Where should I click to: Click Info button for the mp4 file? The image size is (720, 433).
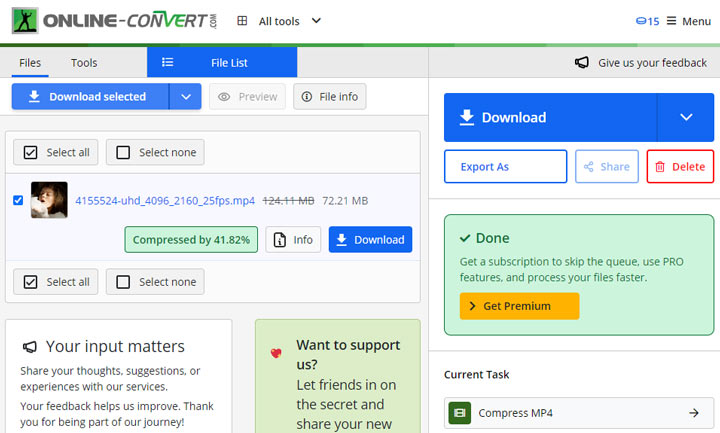point(293,240)
